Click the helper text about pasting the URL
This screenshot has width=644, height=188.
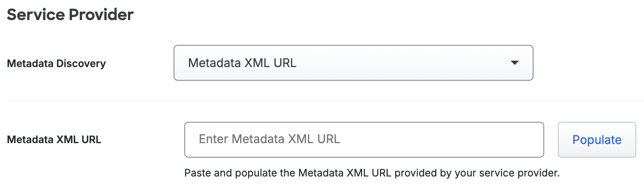tap(371, 173)
